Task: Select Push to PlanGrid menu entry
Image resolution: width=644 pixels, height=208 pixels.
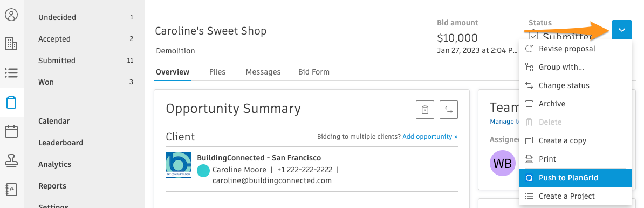Action: (x=576, y=178)
